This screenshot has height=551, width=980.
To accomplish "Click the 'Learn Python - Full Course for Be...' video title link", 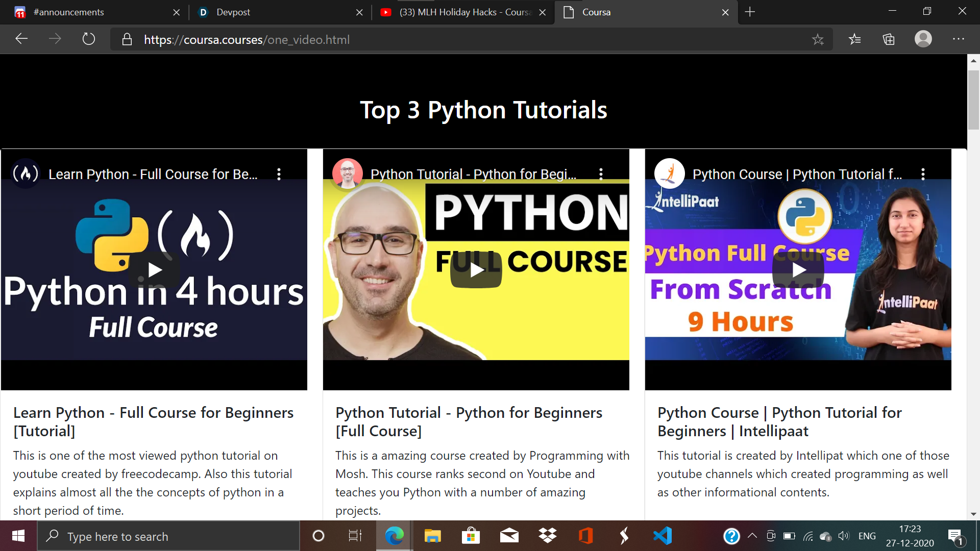I will pyautogui.click(x=153, y=174).
